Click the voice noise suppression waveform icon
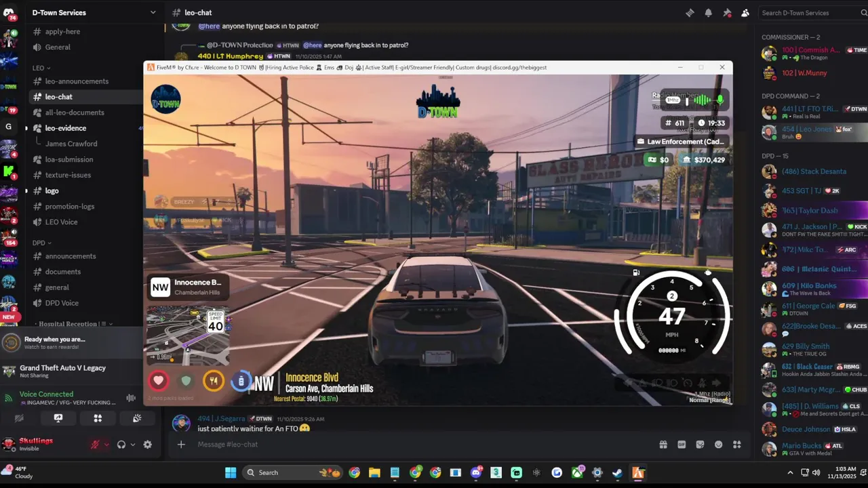This screenshot has height=488, width=868. [x=131, y=398]
